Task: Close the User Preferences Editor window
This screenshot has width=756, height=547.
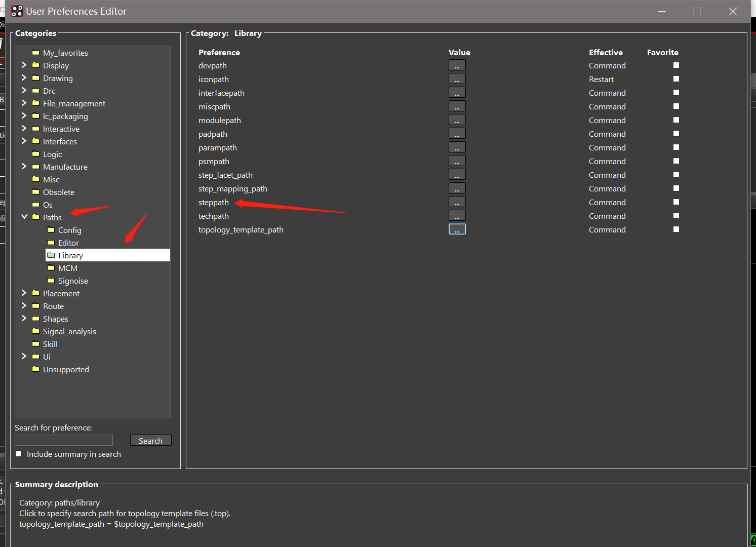Action: 733,11
